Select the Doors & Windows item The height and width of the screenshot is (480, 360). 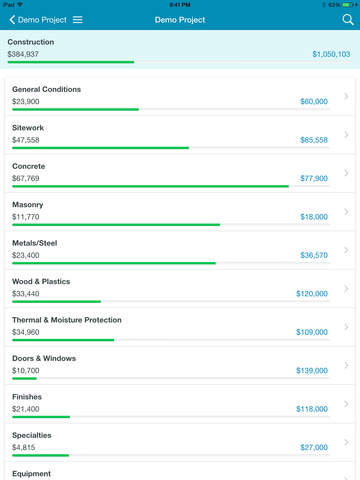[180, 366]
